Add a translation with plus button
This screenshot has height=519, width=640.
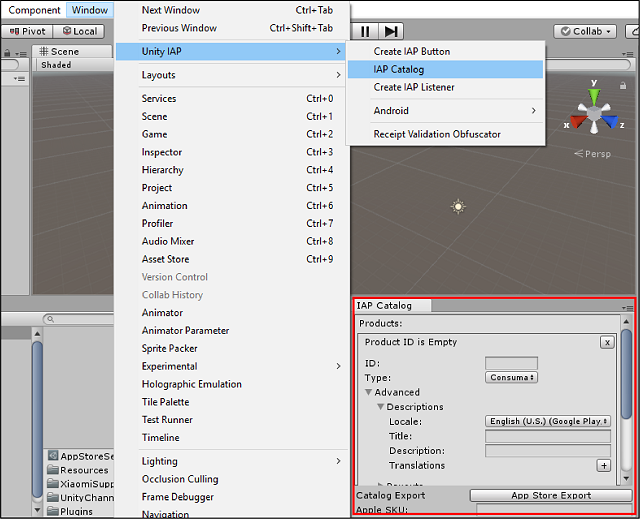point(603,465)
